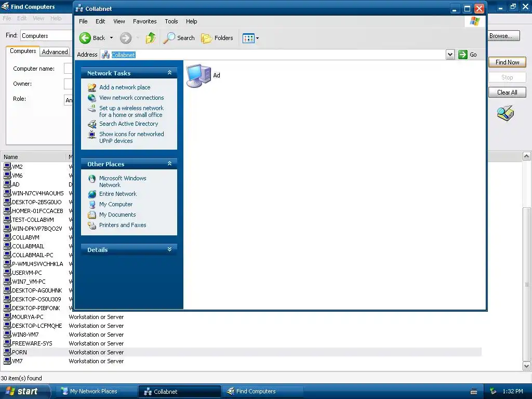Image resolution: width=532 pixels, height=399 pixels.
Task: Click the Views grid icon
Action: coord(248,38)
